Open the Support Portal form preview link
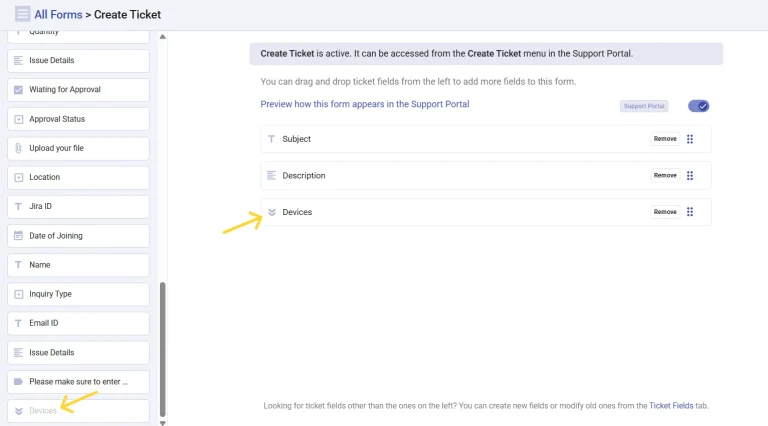The height and width of the screenshot is (426, 768). [365, 104]
